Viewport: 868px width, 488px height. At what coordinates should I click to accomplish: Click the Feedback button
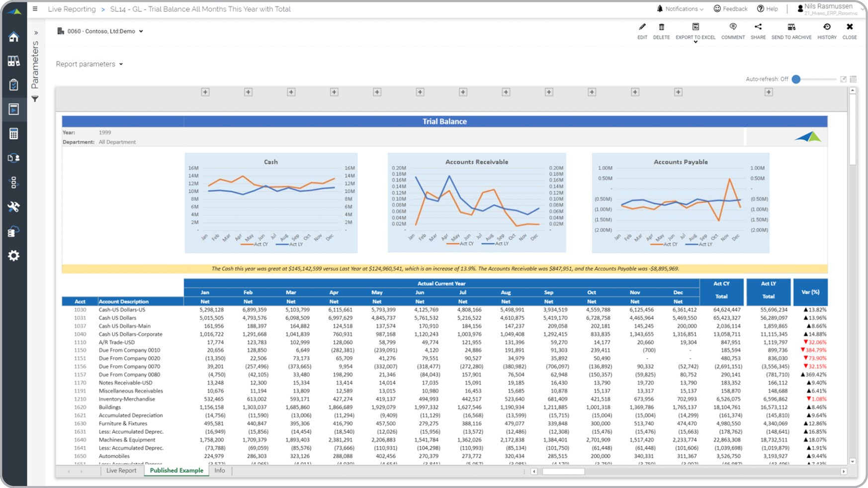coord(730,9)
